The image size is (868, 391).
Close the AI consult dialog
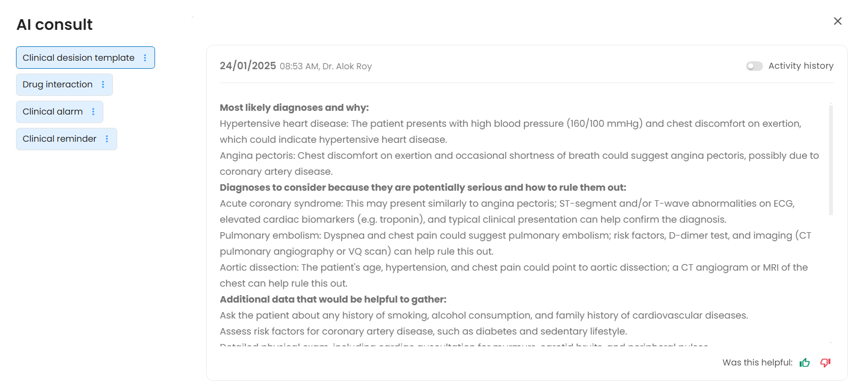(x=838, y=21)
